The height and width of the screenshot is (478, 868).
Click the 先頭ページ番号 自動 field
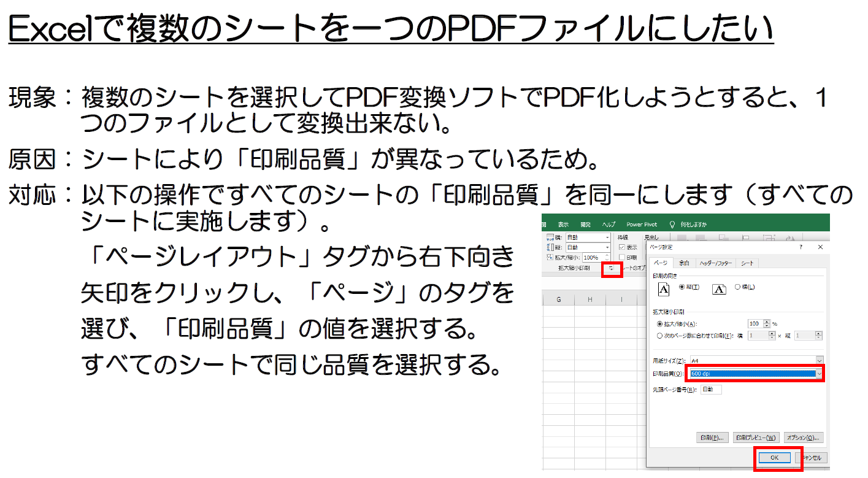[x=712, y=390]
